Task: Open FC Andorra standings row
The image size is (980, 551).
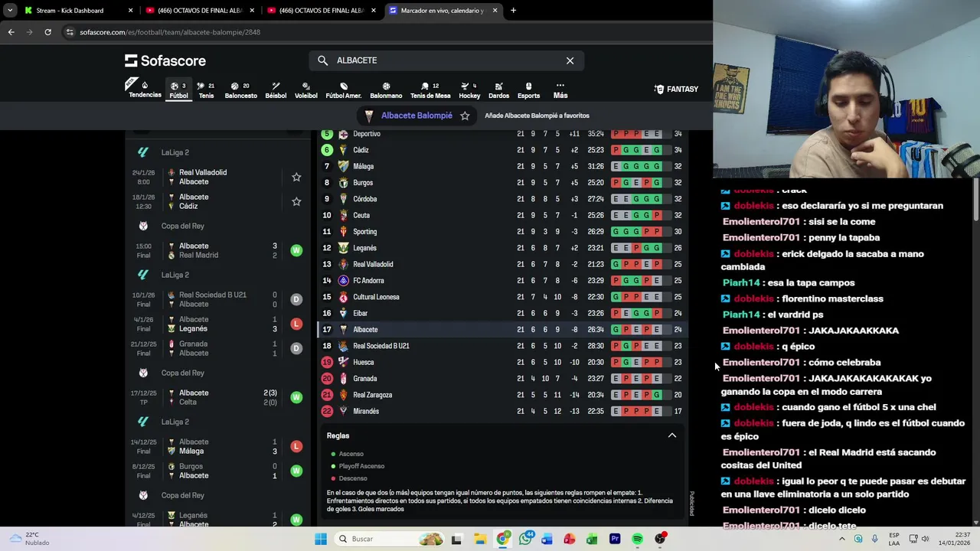Action: (x=502, y=280)
